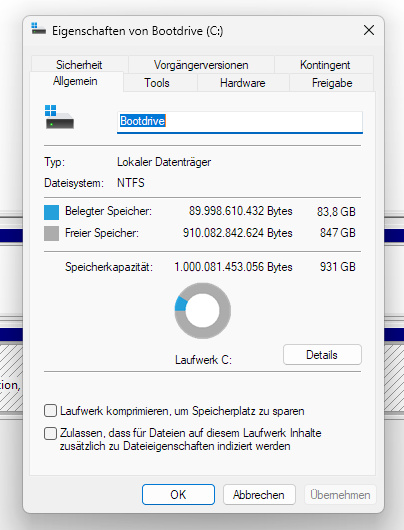Close the properties dialog with X

369,30
